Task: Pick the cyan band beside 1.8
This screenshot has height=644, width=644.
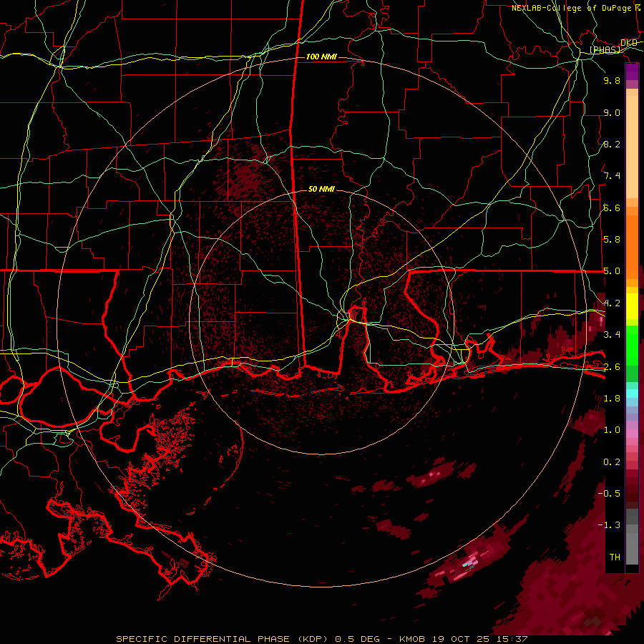Action: (632, 394)
